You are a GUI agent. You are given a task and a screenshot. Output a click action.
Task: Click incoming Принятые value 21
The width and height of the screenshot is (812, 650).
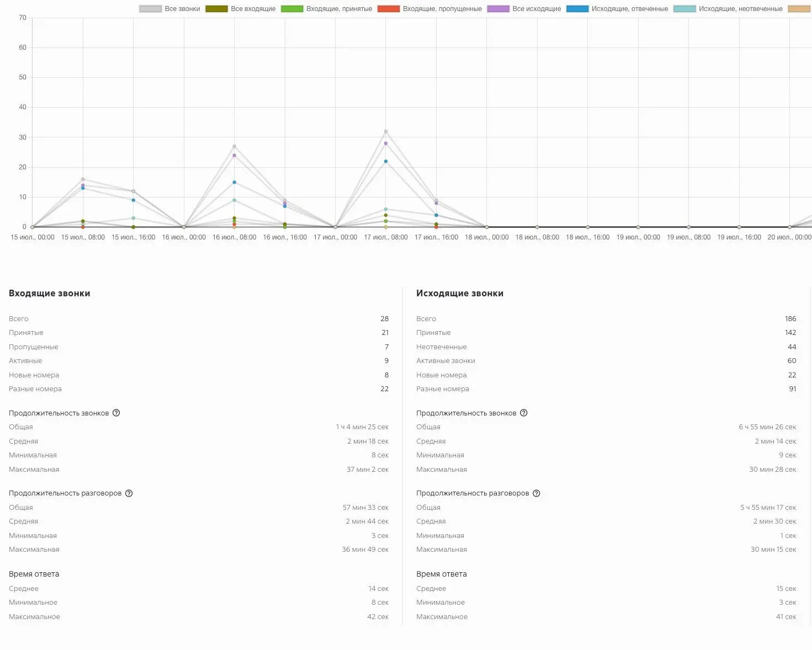coord(385,333)
